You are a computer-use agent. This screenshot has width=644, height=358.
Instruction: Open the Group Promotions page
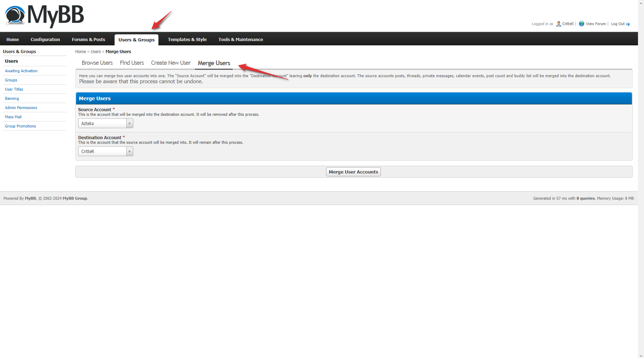tap(20, 126)
